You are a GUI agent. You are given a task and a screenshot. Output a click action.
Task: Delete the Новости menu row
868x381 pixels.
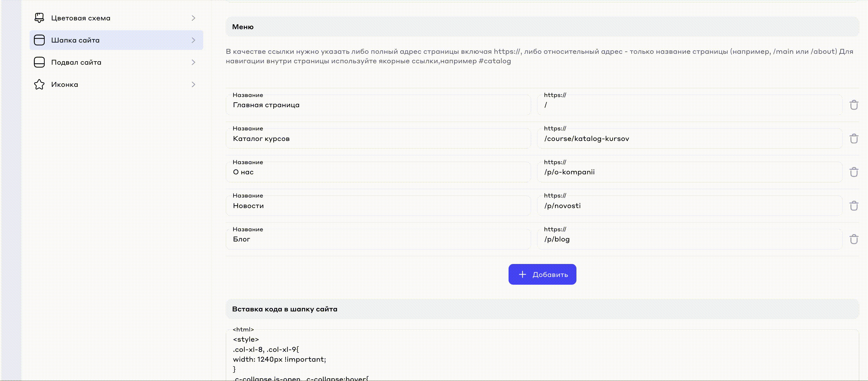coord(854,206)
